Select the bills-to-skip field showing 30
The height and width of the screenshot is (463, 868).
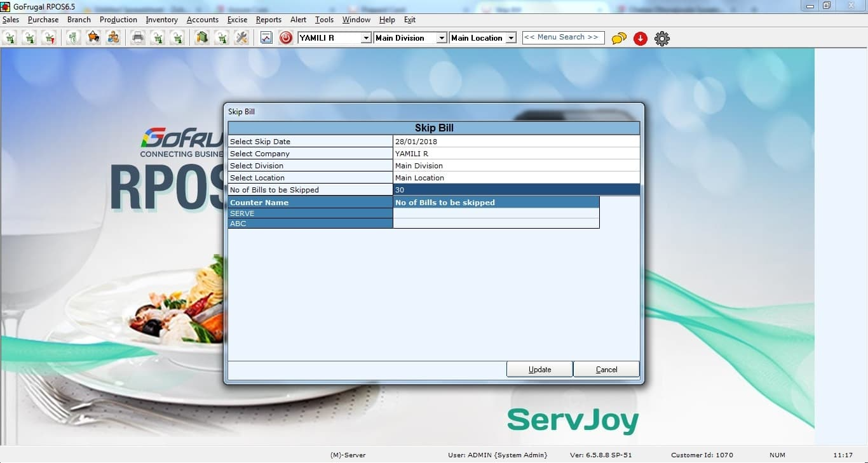tap(517, 190)
